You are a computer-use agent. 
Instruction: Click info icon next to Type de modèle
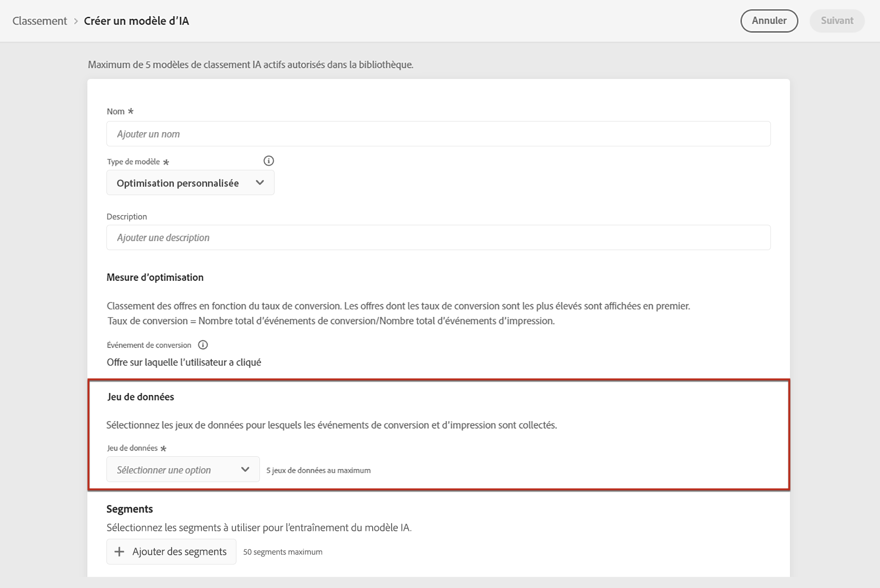[268, 161]
